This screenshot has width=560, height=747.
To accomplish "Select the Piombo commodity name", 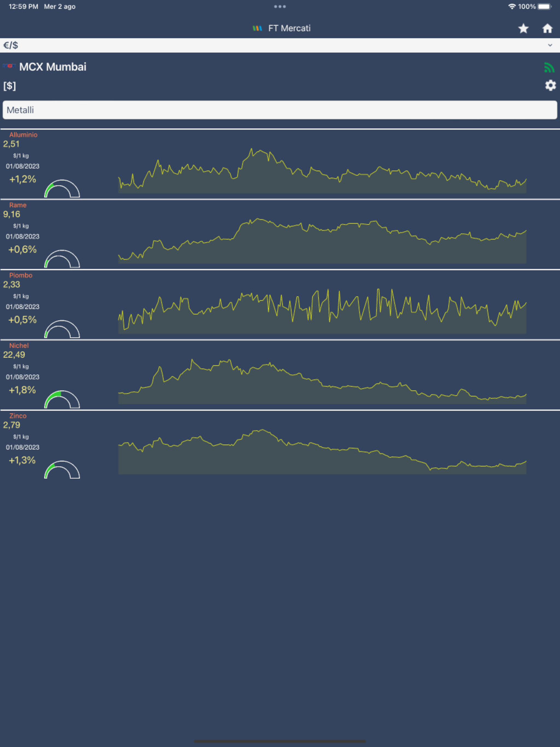I will coord(21,275).
